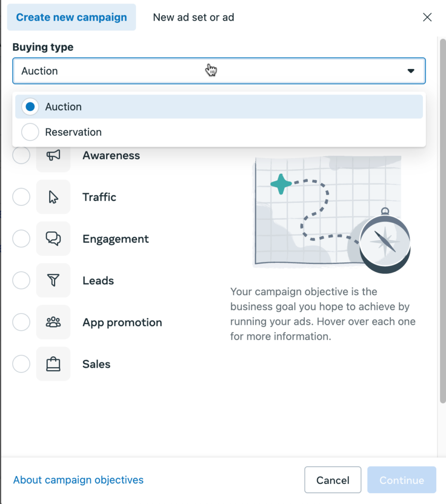This screenshot has width=446, height=504.
Task: Click the Engagement chat bubbles icon
Action: [x=53, y=239]
